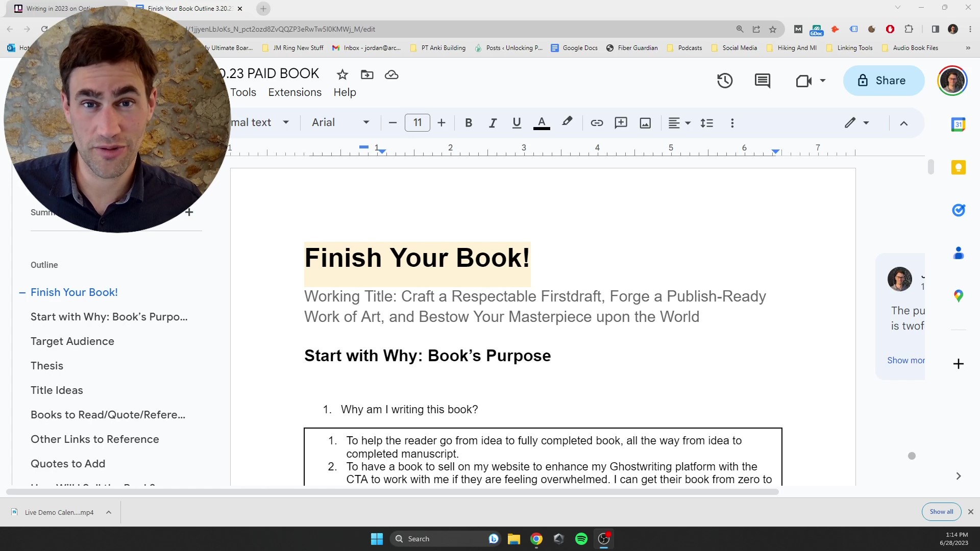Screen dimensions: 980x551
Task: Open the paragraph style dropdown
Action: (260, 123)
